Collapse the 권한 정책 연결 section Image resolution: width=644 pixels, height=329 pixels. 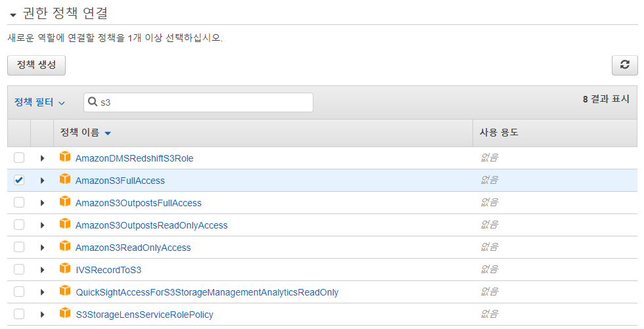point(12,15)
